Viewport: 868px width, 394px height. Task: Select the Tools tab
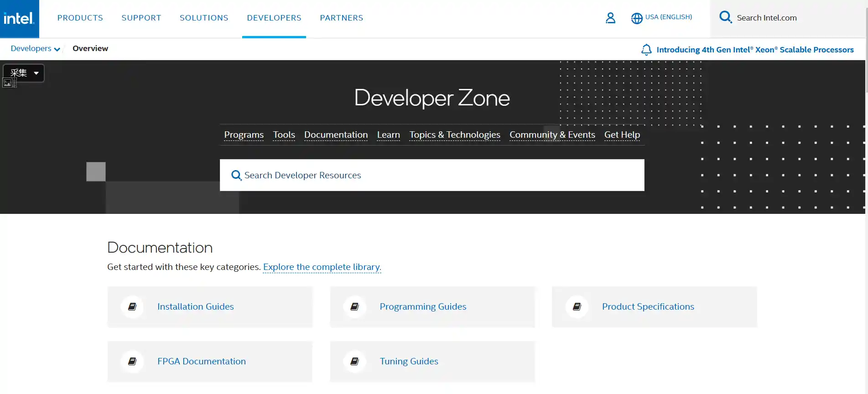pos(284,135)
